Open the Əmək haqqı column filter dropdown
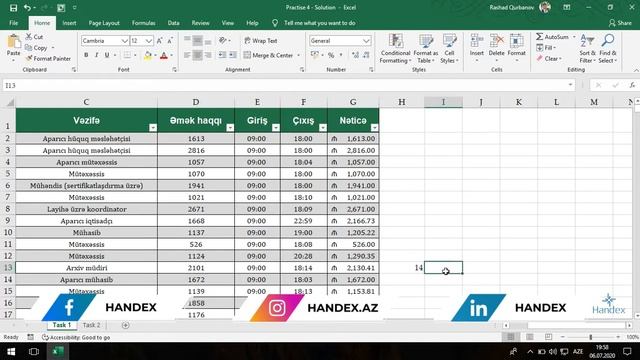The image size is (640, 360). (x=230, y=128)
